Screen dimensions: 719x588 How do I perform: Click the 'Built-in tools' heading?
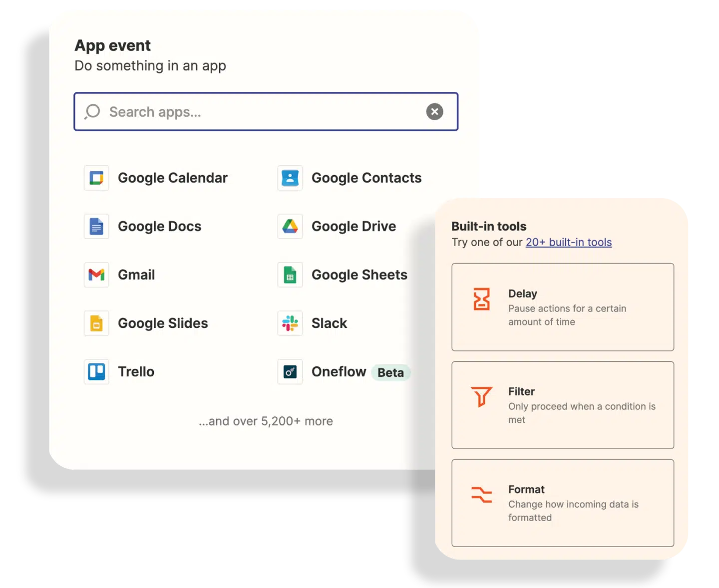(x=489, y=226)
